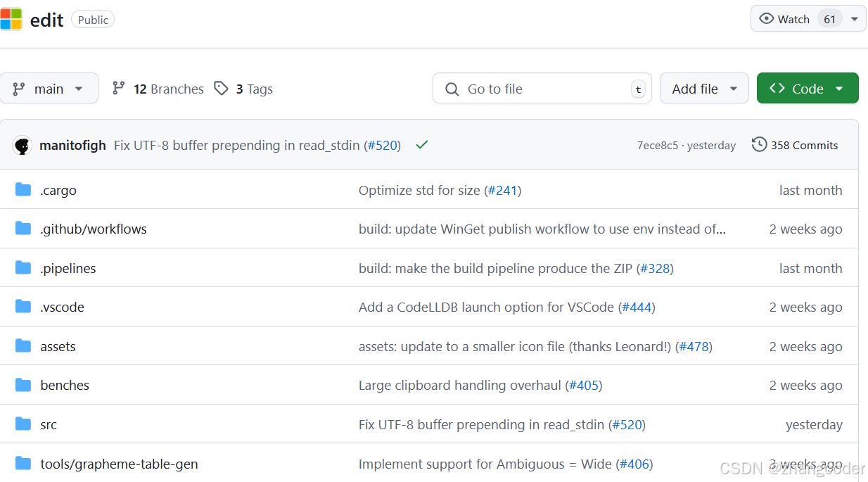Click the .cargo folder icon
The image size is (868, 482).
[23, 190]
